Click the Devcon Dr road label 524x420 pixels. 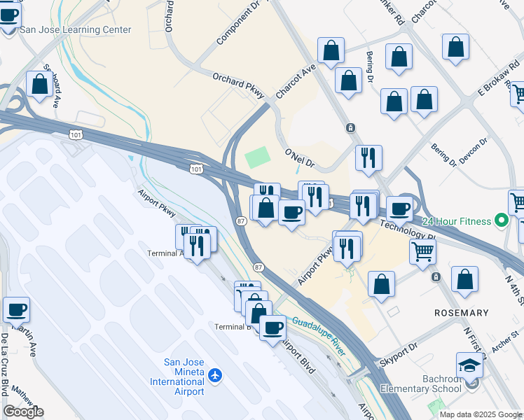473,151
